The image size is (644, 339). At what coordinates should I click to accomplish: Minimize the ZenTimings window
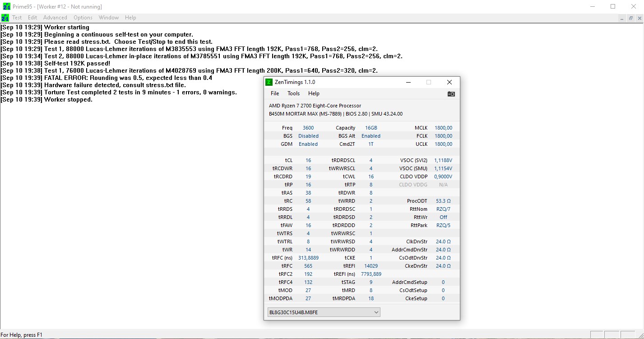pos(408,82)
